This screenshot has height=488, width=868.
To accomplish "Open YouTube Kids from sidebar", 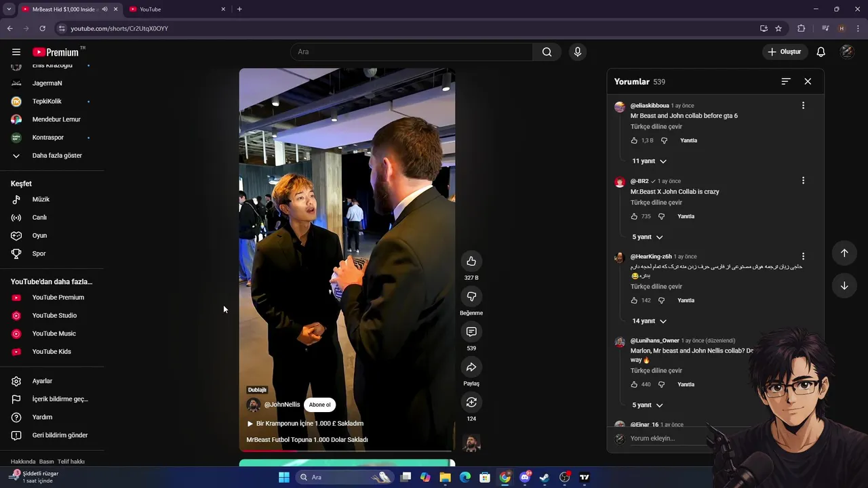I will [52, 352].
